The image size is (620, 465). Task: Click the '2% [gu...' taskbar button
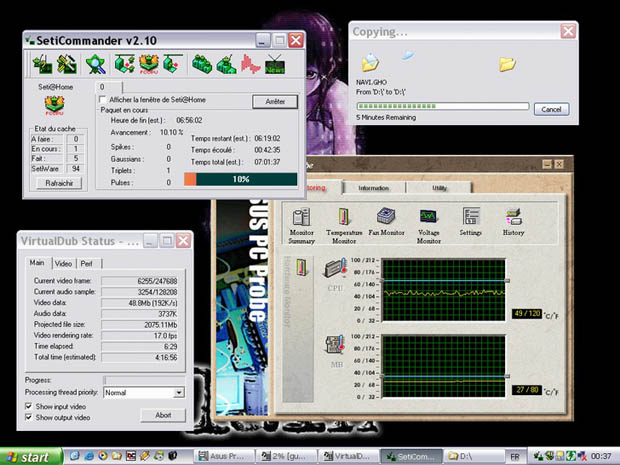coord(287,456)
